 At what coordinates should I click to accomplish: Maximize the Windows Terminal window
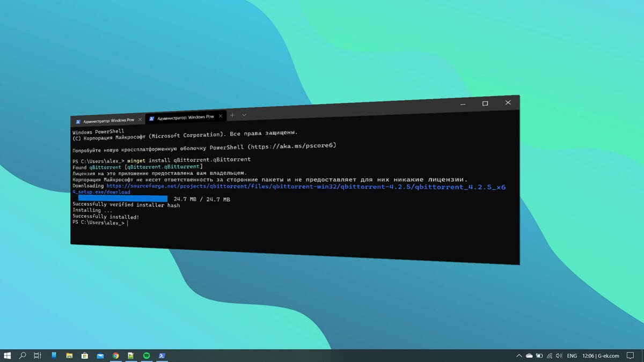pos(485,103)
